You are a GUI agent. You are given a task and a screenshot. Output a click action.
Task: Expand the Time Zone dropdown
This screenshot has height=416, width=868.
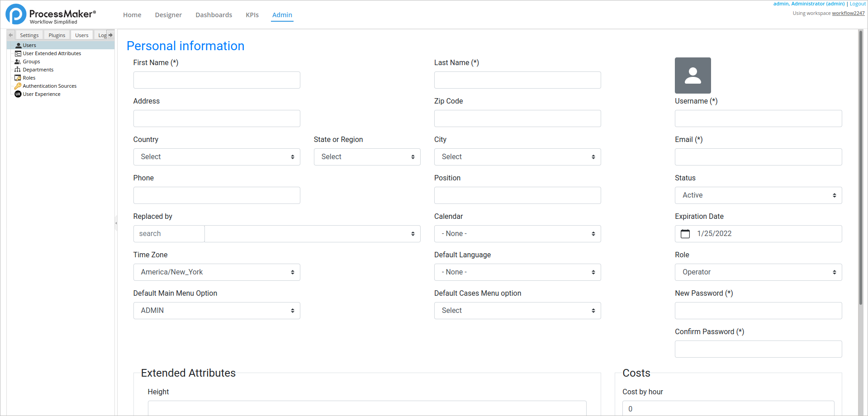[x=216, y=272]
